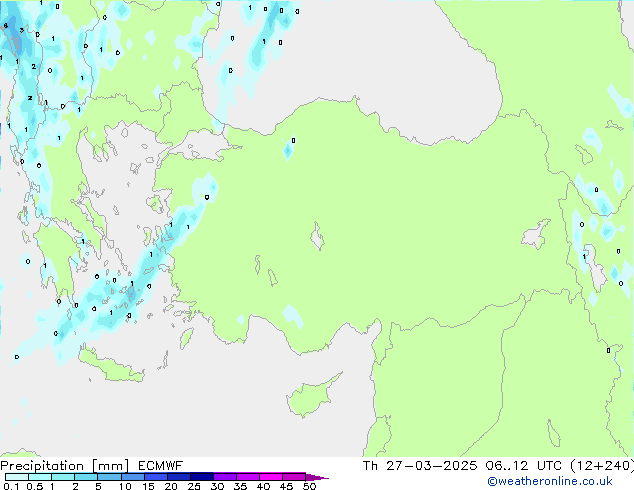Click the "45" legend scale label
This screenshot has width=634, height=490.
286,486
